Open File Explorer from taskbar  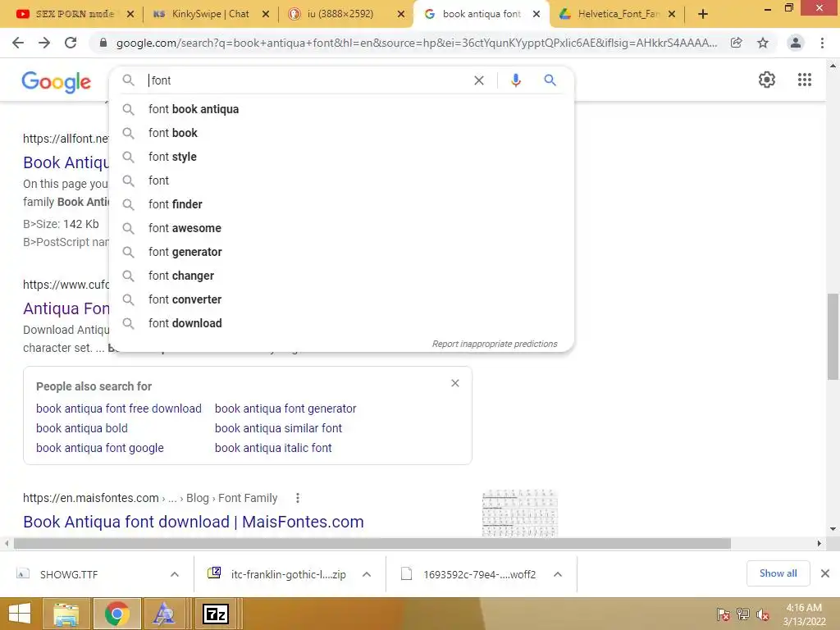tap(66, 614)
